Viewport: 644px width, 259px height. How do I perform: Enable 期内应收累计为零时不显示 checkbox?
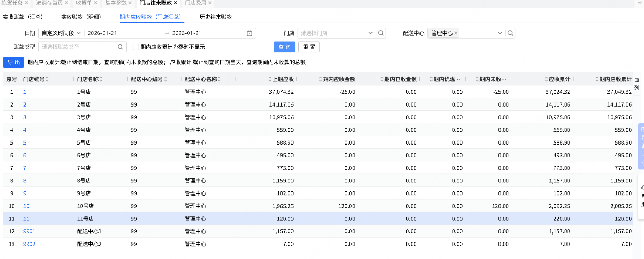point(136,47)
